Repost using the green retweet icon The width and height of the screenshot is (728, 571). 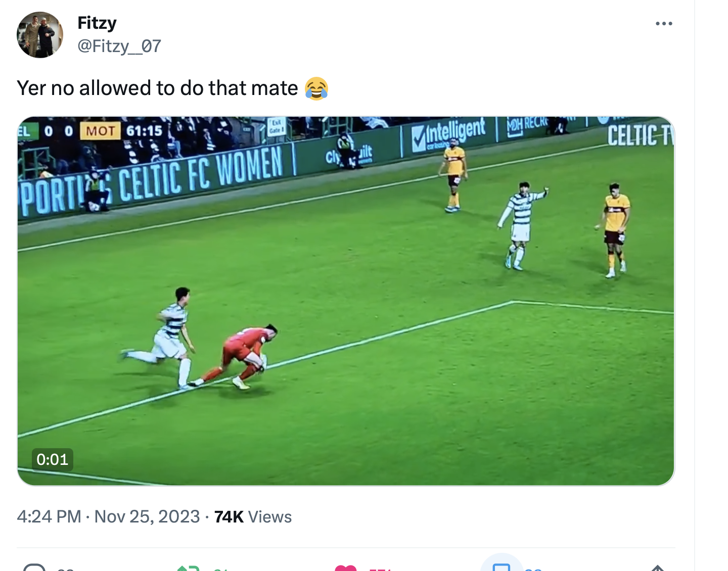[188, 568]
